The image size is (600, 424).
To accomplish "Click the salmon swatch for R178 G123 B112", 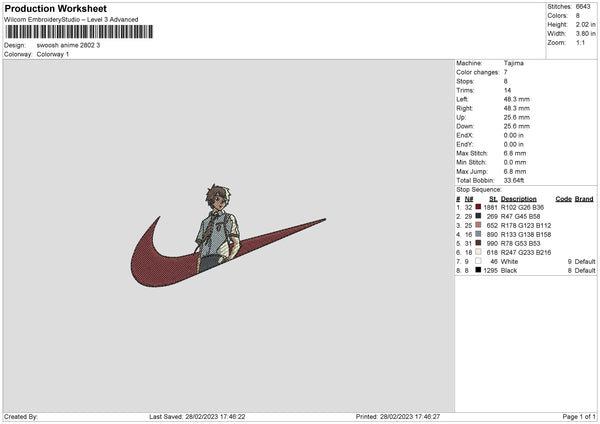I will 478,225.
